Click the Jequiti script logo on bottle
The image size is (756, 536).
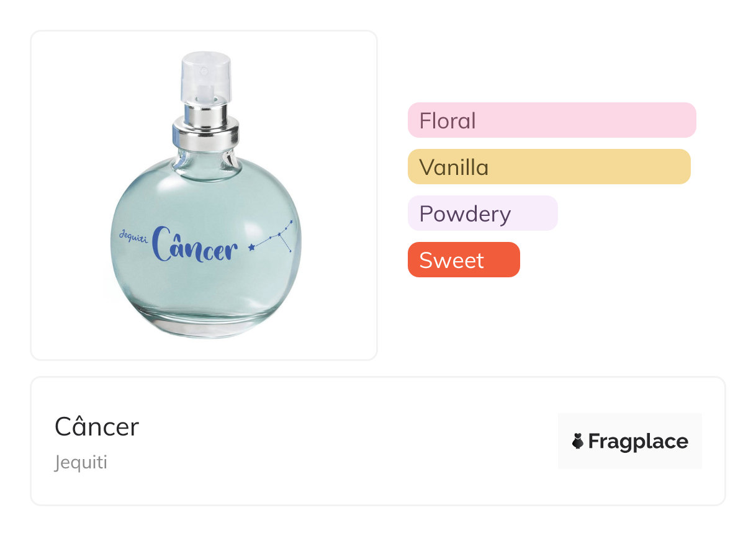pyautogui.click(x=133, y=236)
